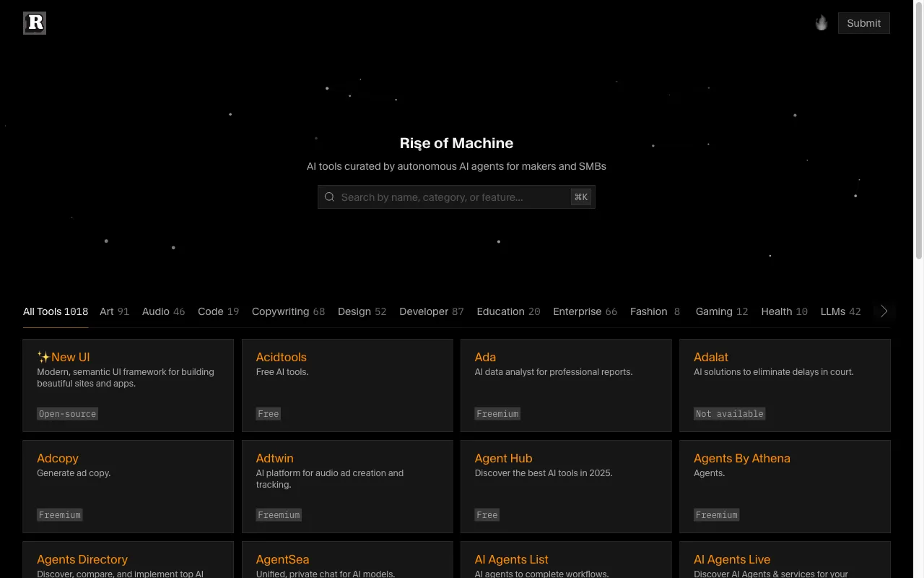The width and height of the screenshot is (924, 578).
Task: Open the flame trending icon
Action: pyautogui.click(x=821, y=23)
